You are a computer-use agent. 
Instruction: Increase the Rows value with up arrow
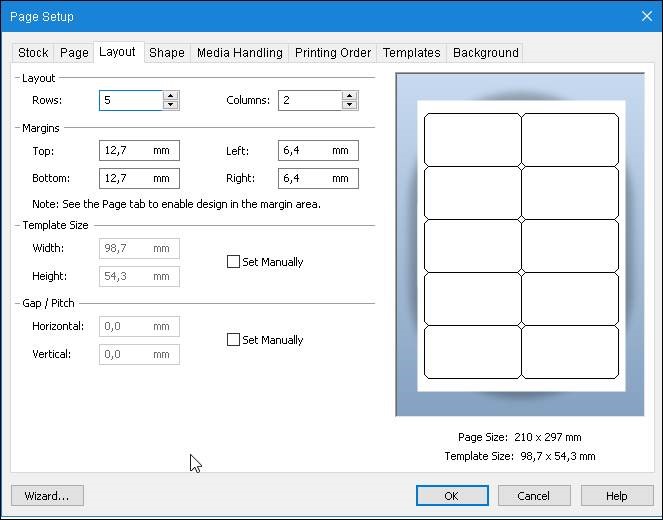[170, 96]
